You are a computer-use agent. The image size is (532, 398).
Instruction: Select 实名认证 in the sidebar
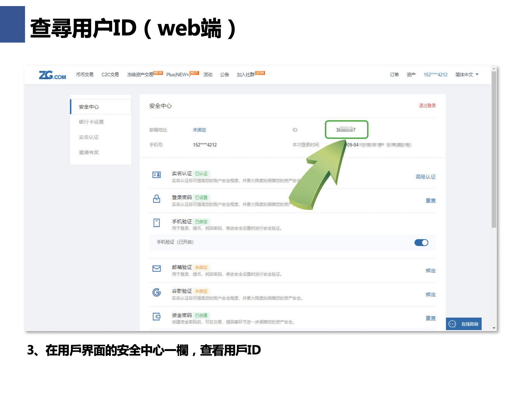point(89,137)
